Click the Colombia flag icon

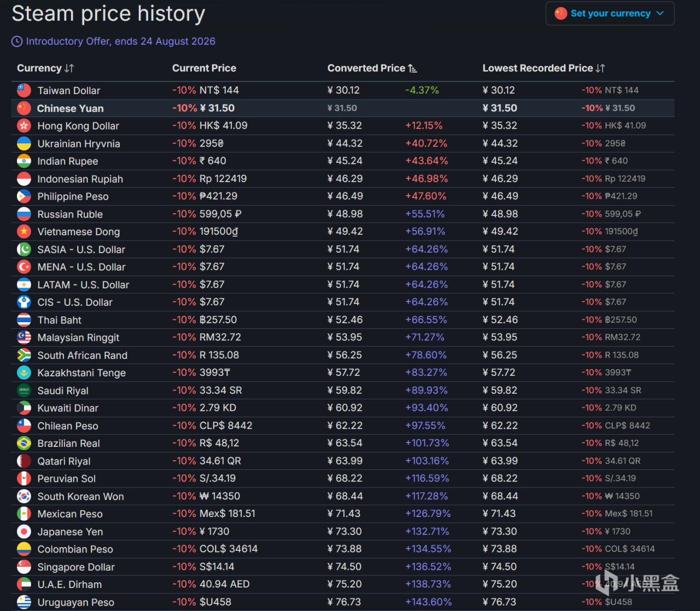pos(24,549)
